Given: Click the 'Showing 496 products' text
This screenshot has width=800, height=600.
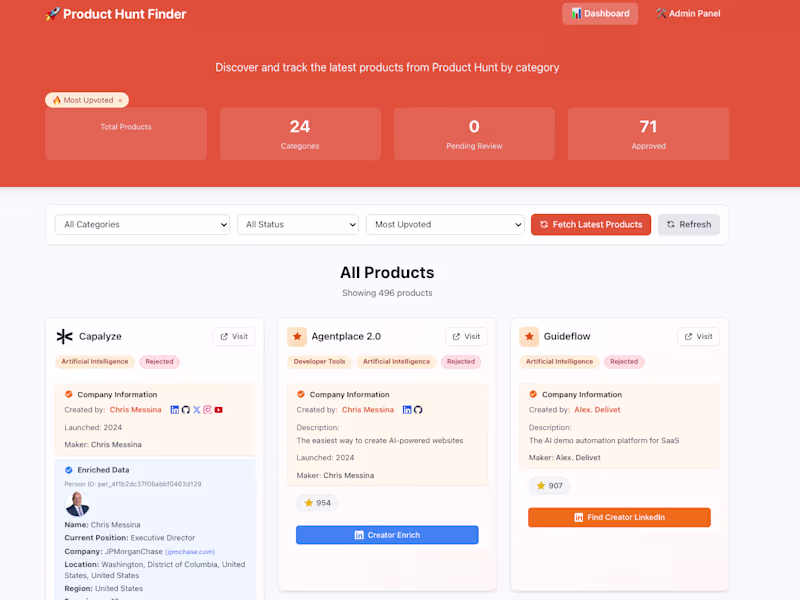Looking at the screenshot, I should [387, 293].
